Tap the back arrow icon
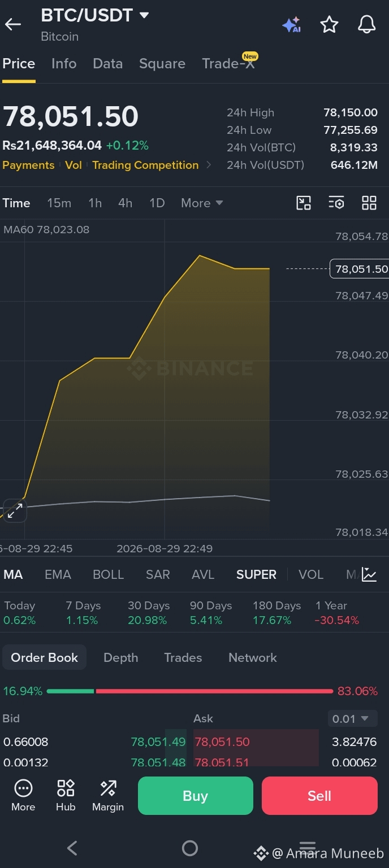 point(13,24)
